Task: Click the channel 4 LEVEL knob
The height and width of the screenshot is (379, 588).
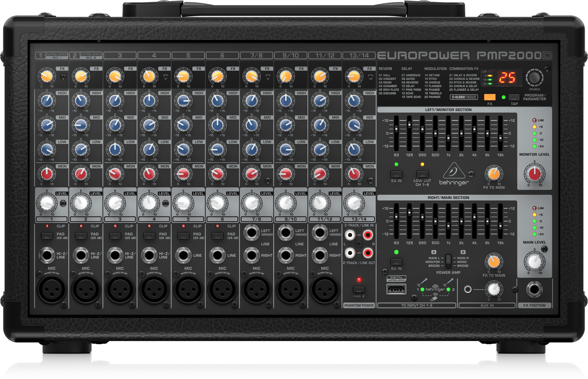Action: [x=149, y=203]
